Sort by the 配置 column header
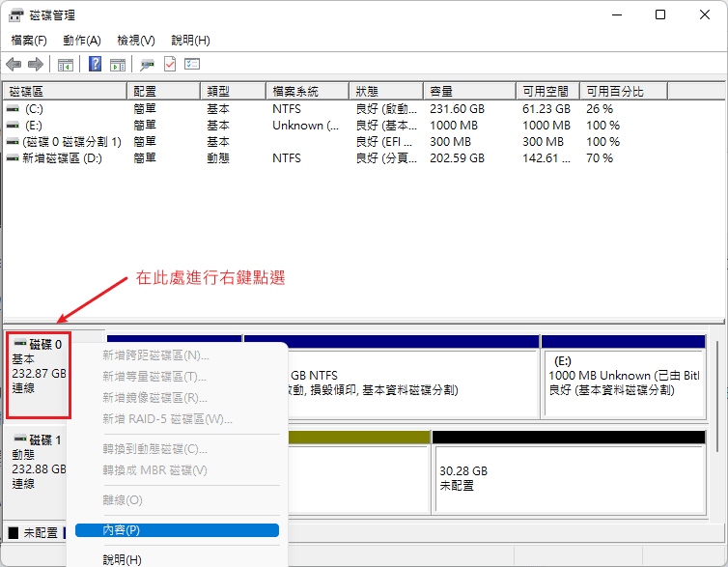Viewport: 728px width, 567px height. (x=164, y=92)
